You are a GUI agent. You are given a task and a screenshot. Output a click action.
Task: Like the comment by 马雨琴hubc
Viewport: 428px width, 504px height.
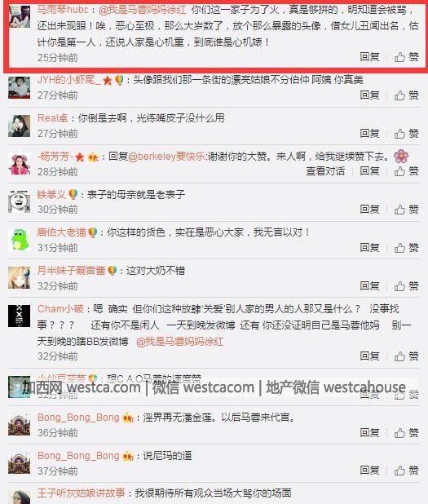[x=407, y=57]
